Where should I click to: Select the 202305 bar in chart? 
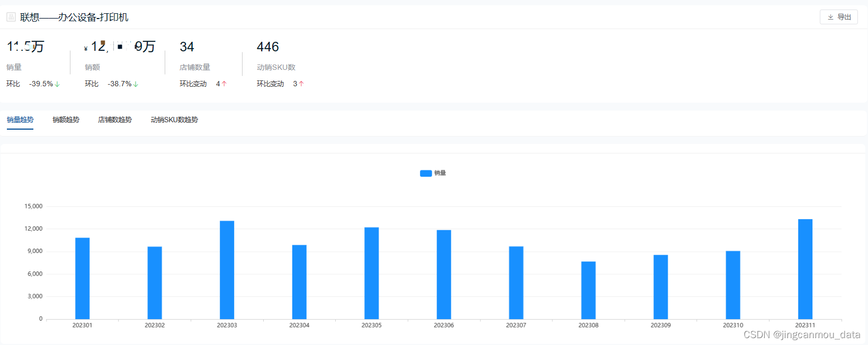372,273
